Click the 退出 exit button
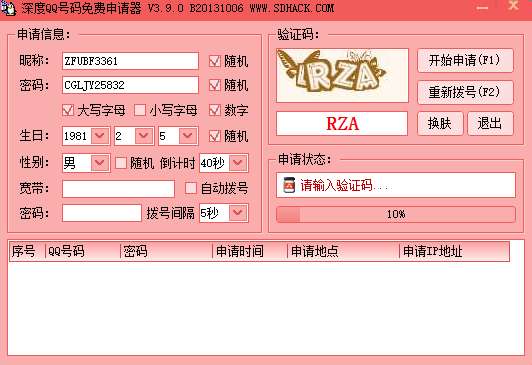The width and height of the screenshot is (532, 365). click(x=490, y=123)
